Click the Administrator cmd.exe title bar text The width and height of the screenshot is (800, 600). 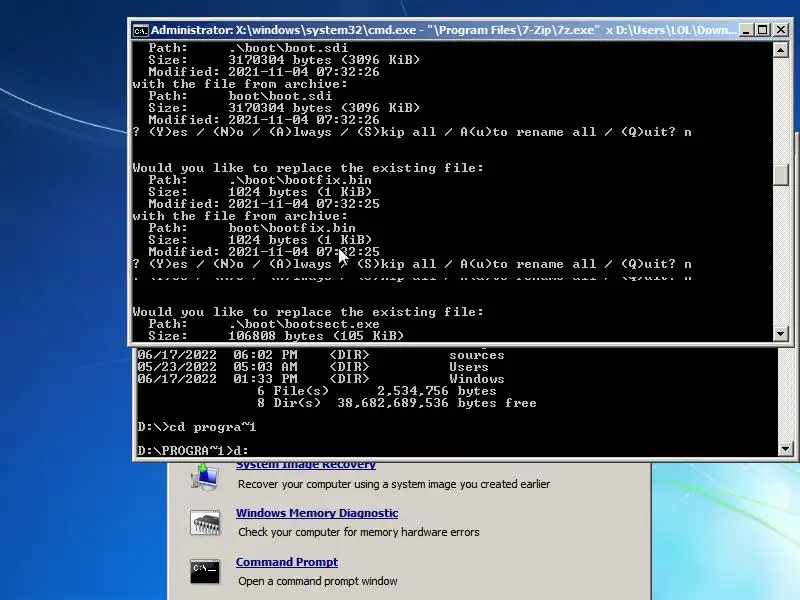coord(443,30)
